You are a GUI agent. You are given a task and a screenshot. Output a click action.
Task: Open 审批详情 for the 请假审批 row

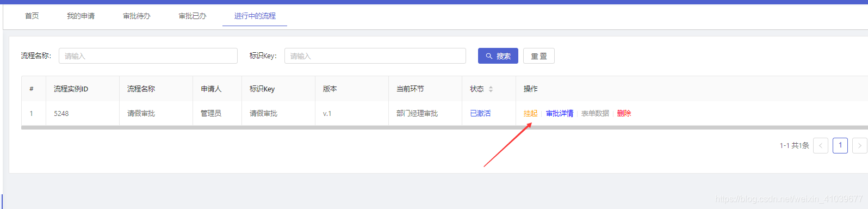click(560, 113)
